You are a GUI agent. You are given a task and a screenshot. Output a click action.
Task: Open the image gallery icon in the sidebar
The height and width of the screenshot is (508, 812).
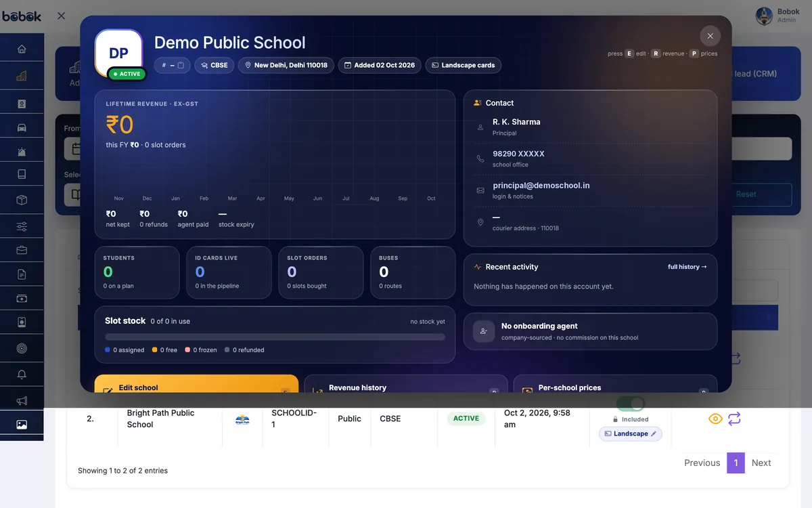coord(22,425)
